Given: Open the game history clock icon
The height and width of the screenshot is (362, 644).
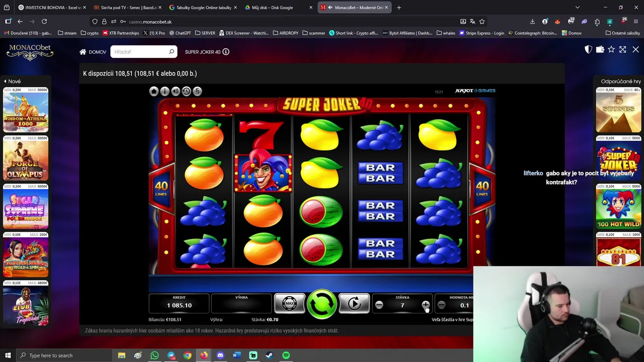Looking at the screenshot, I should 186,91.
